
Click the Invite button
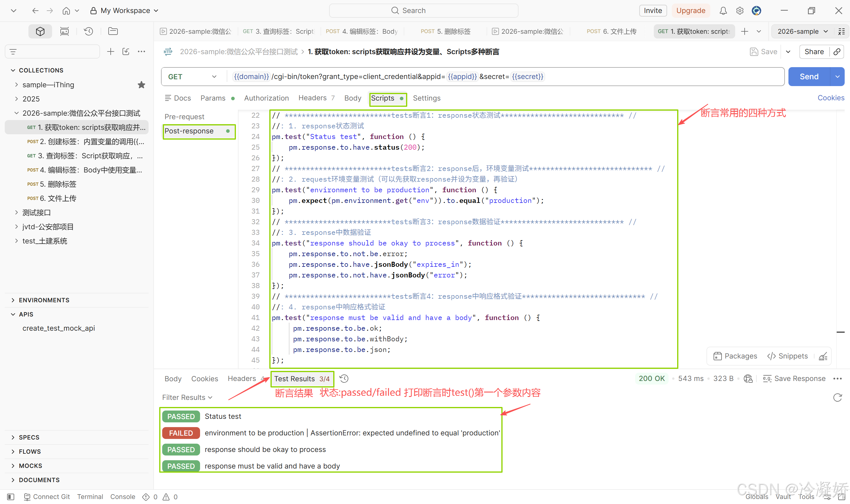[653, 11]
